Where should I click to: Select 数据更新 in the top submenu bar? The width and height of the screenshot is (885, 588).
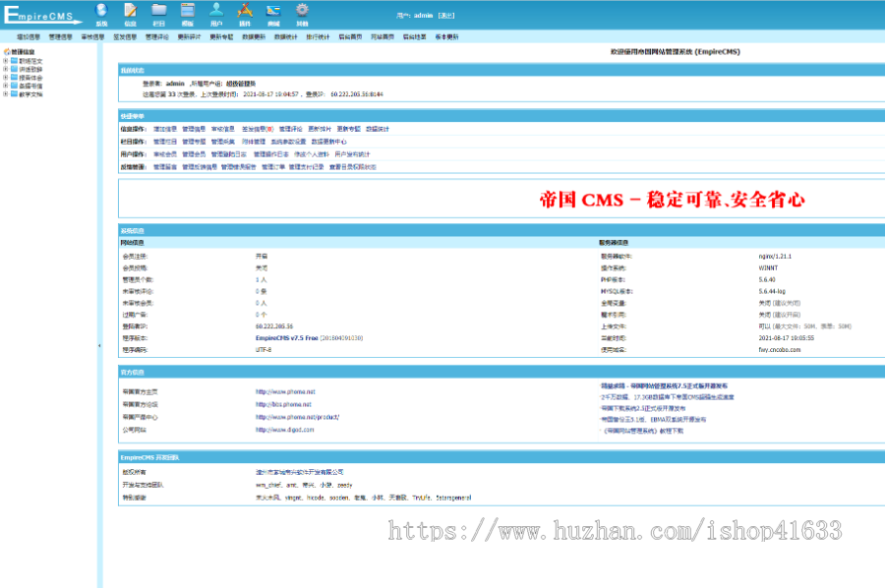tap(254, 36)
